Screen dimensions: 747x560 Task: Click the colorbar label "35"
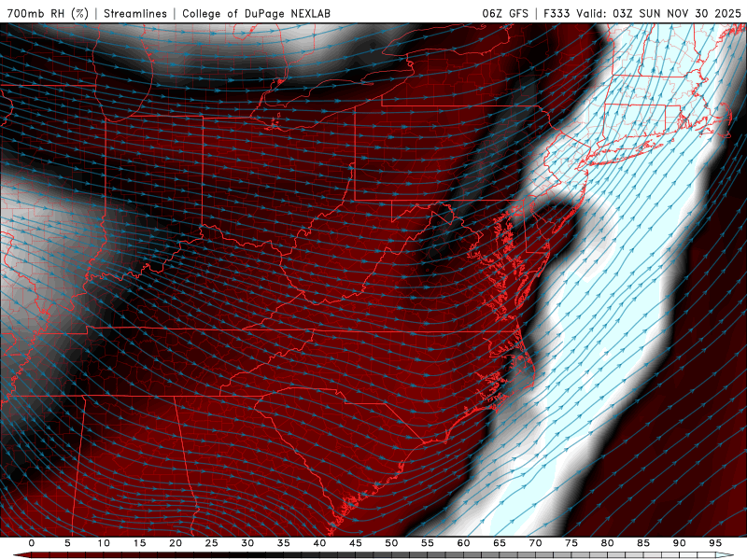pos(284,543)
